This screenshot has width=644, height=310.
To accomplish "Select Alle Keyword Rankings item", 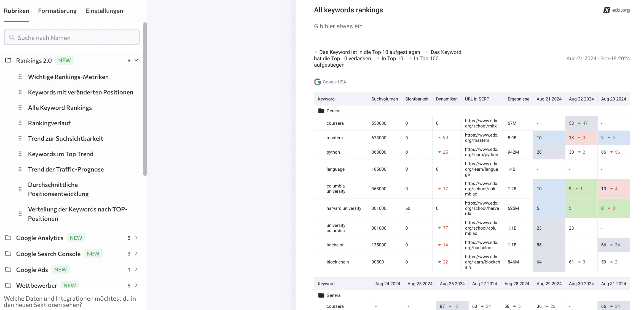I will point(60,108).
